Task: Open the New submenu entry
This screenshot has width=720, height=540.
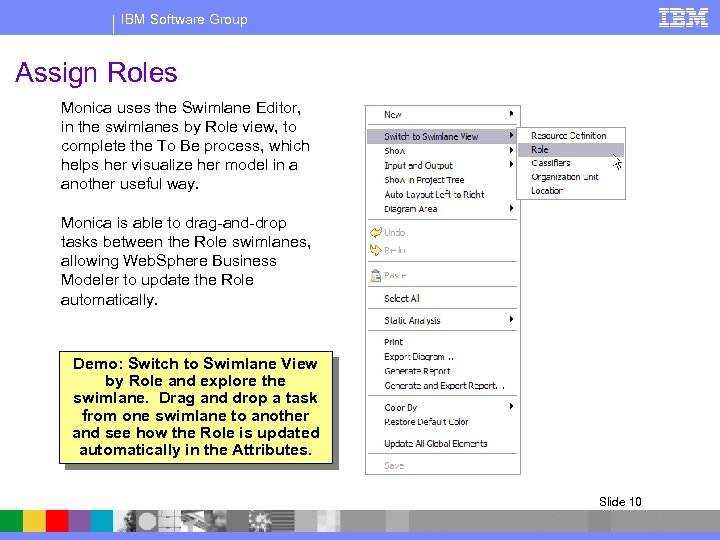Action: tap(443, 114)
